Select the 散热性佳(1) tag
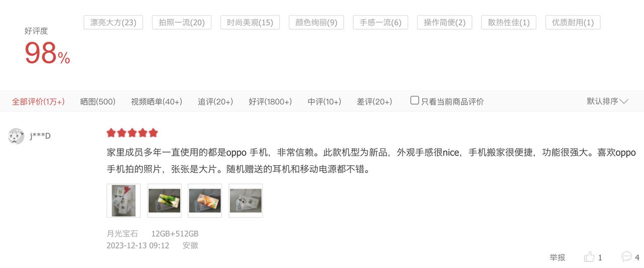The width and height of the screenshot is (644, 268). click(x=509, y=22)
